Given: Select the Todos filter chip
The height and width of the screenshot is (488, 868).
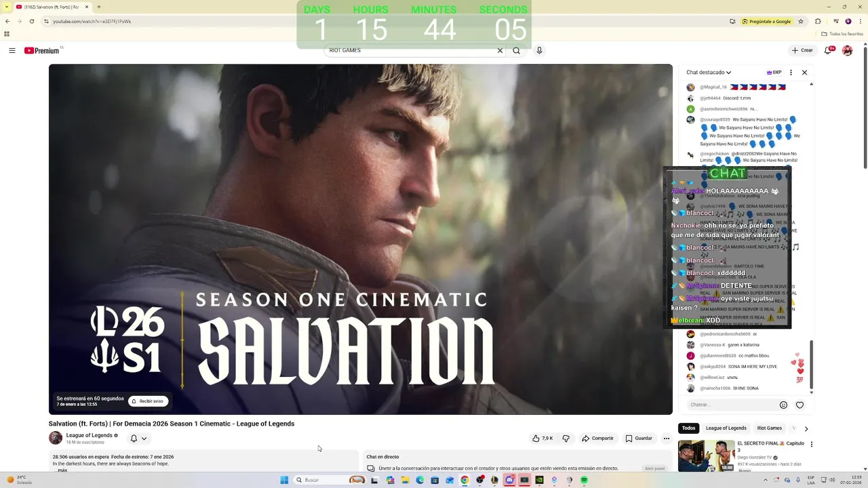Looking at the screenshot, I should (688, 428).
